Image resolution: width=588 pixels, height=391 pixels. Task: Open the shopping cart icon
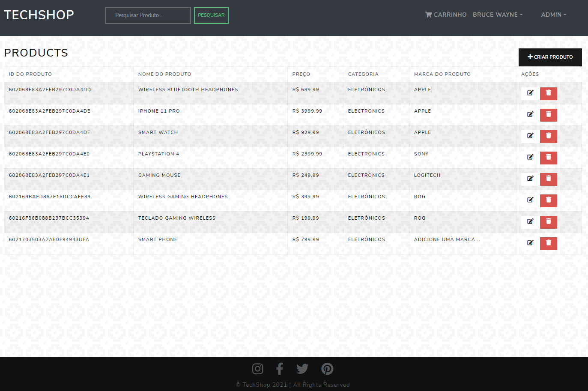[428, 14]
